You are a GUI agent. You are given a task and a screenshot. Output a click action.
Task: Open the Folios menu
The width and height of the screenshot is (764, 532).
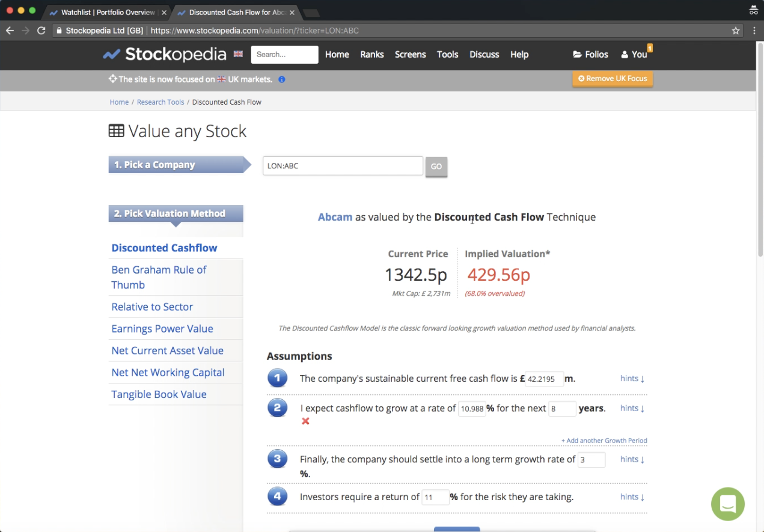click(590, 54)
